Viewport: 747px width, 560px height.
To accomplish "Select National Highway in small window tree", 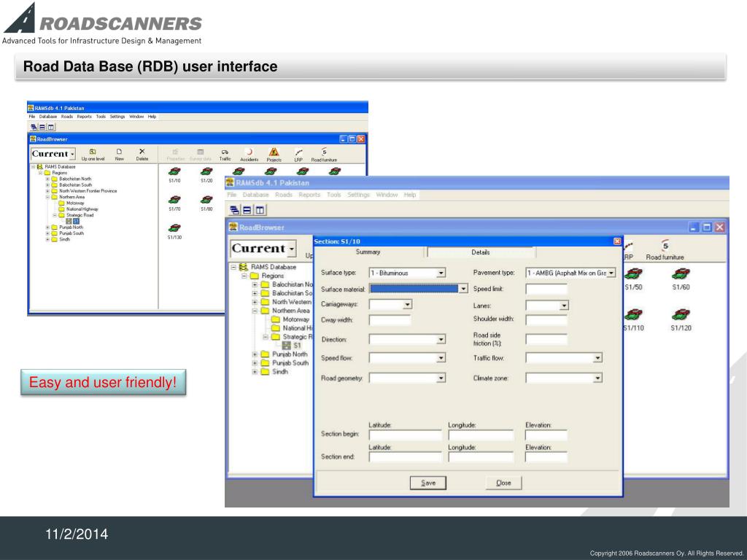I will pos(82,209).
